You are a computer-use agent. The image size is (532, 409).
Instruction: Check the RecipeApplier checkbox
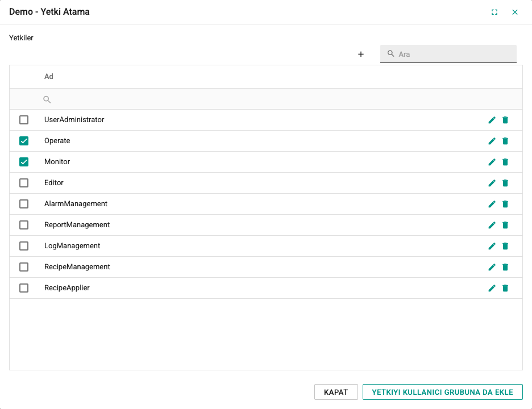(x=24, y=288)
